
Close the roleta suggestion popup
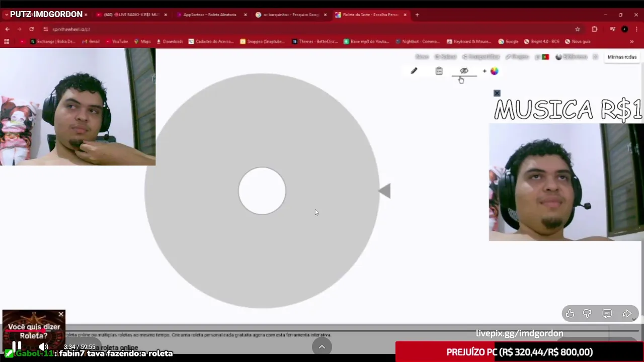[61, 314]
